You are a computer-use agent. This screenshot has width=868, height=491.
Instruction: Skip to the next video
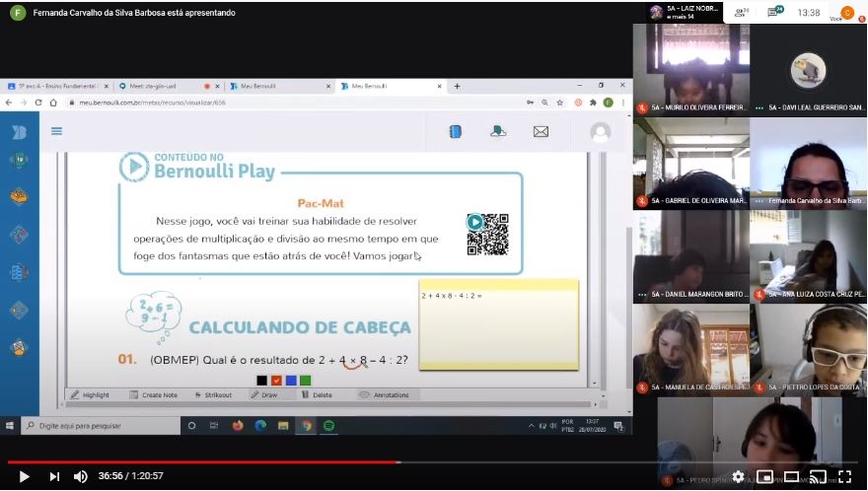coord(54,476)
